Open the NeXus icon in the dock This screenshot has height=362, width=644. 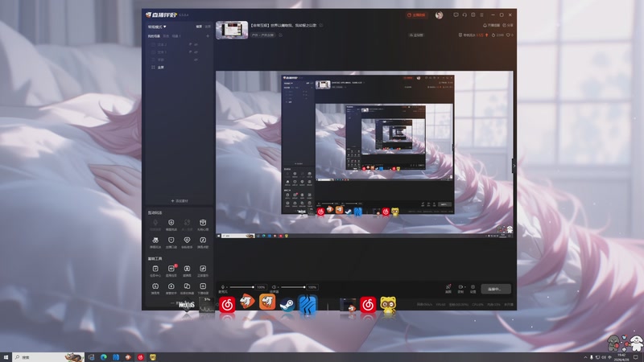[x=186, y=305]
